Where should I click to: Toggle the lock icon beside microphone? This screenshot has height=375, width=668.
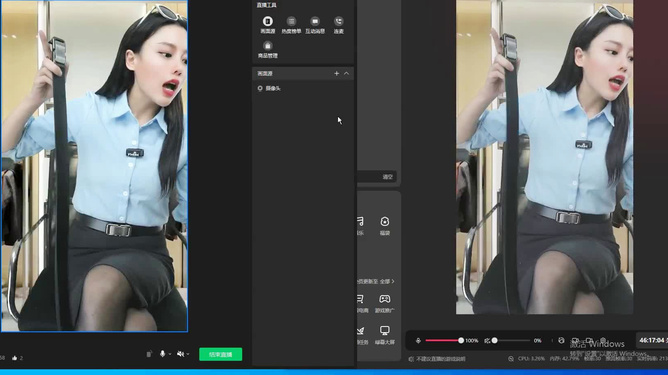click(149, 354)
